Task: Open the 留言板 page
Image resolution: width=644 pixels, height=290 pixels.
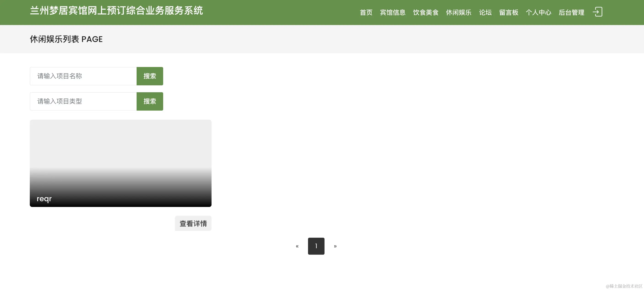Action: (x=509, y=12)
